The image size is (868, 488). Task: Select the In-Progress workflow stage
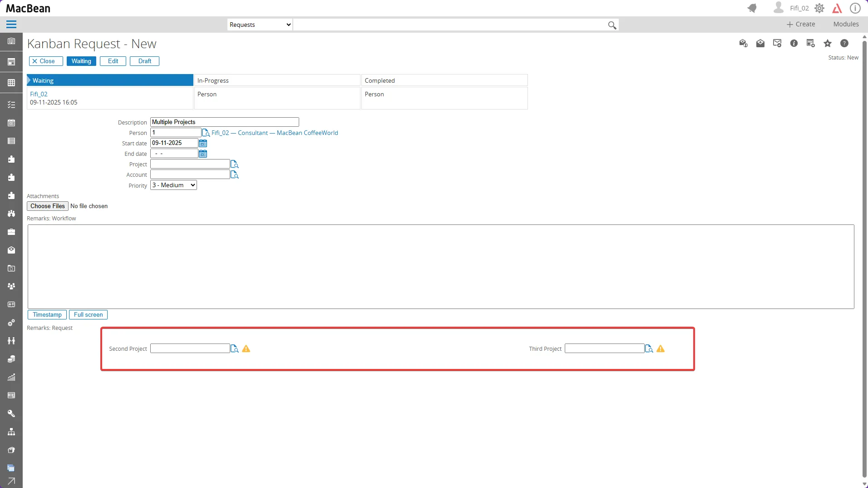pos(277,80)
